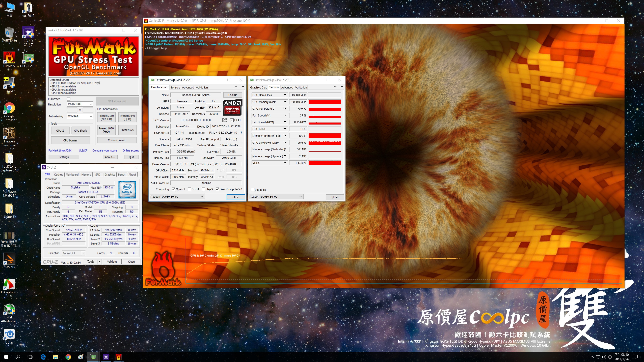
Task: Click the Memory Controller Load graph bar
Action: point(325,136)
